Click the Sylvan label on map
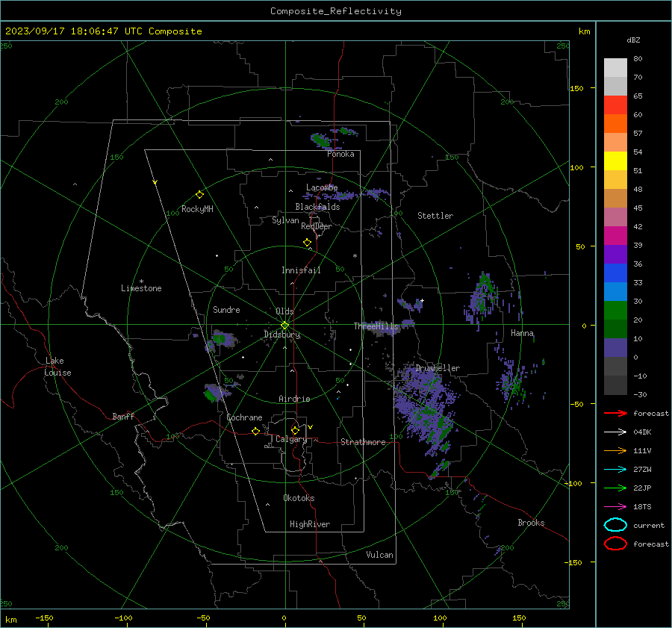Image resolution: width=672 pixels, height=628 pixels. (x=285, y=220)
